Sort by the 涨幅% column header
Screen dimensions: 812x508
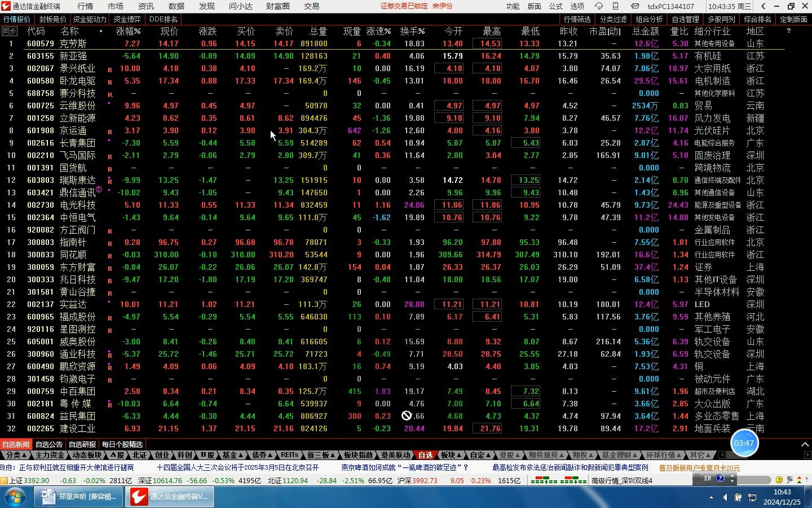coord(128,31)
